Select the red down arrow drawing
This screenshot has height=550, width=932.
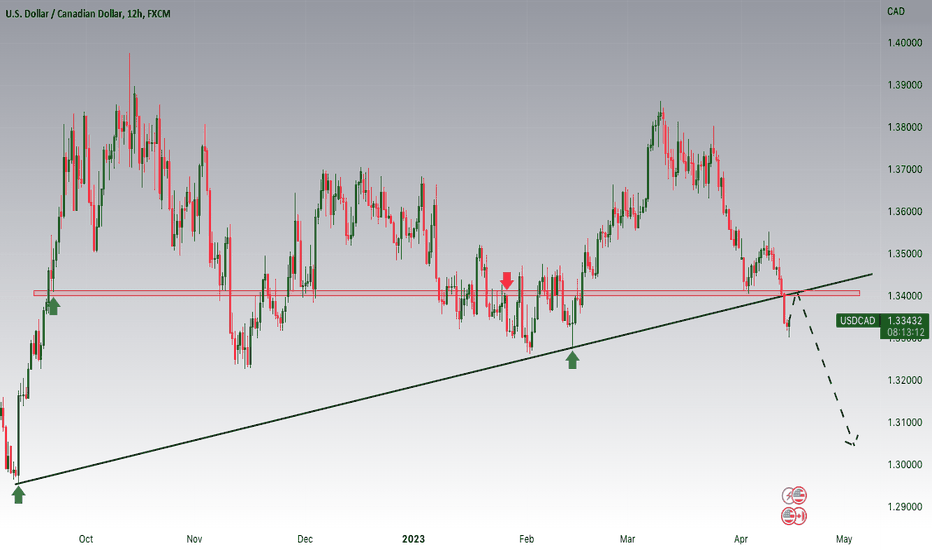pyautogui.click(x=506, y=280)
